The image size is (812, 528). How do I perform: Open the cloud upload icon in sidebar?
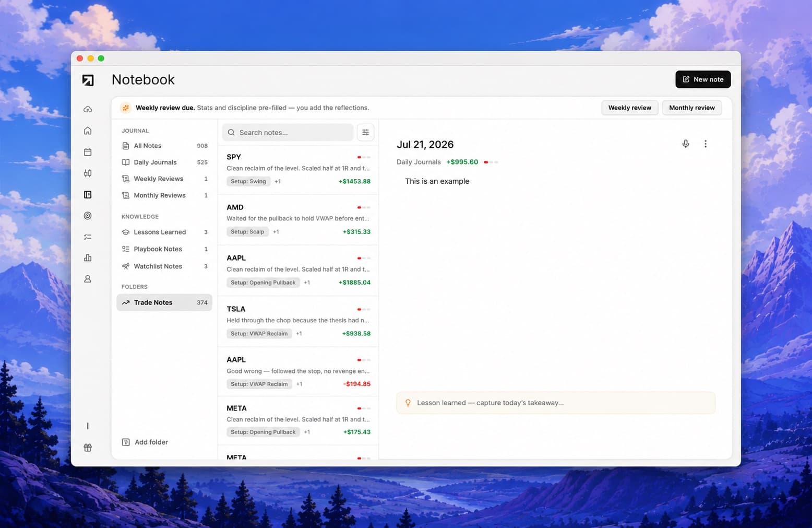[x=88, y=109]
